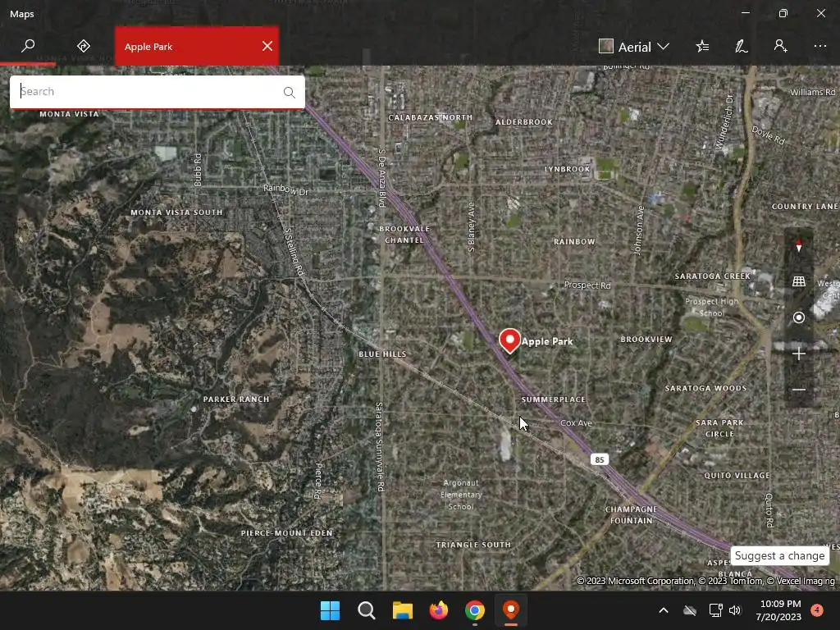Close the Apple Park tab
This screenshot has width=840, height=630.
pyautogui.click(x=267, y=46)
